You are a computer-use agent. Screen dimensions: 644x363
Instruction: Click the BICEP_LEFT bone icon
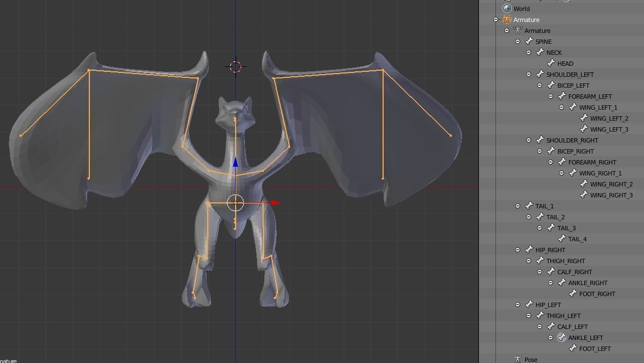point(551,85)
